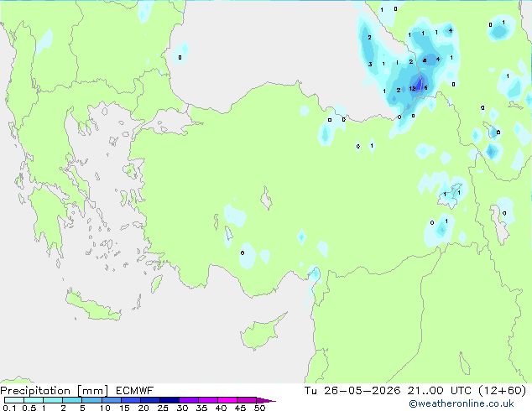This screenshot has width=532, height=411.
Task: Click the '0.5' legend scale label
Action: pyautogui.click(x=29, y=408)
